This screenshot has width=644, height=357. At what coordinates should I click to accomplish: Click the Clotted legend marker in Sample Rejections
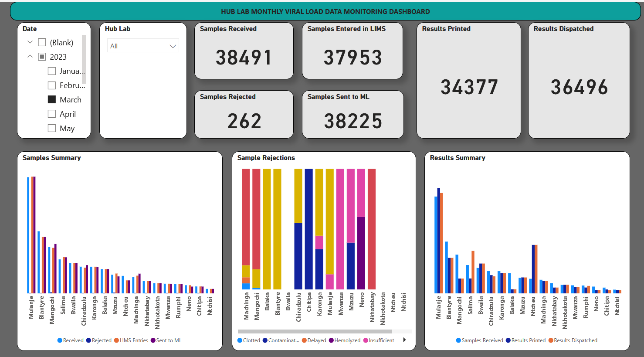[240, 340]
